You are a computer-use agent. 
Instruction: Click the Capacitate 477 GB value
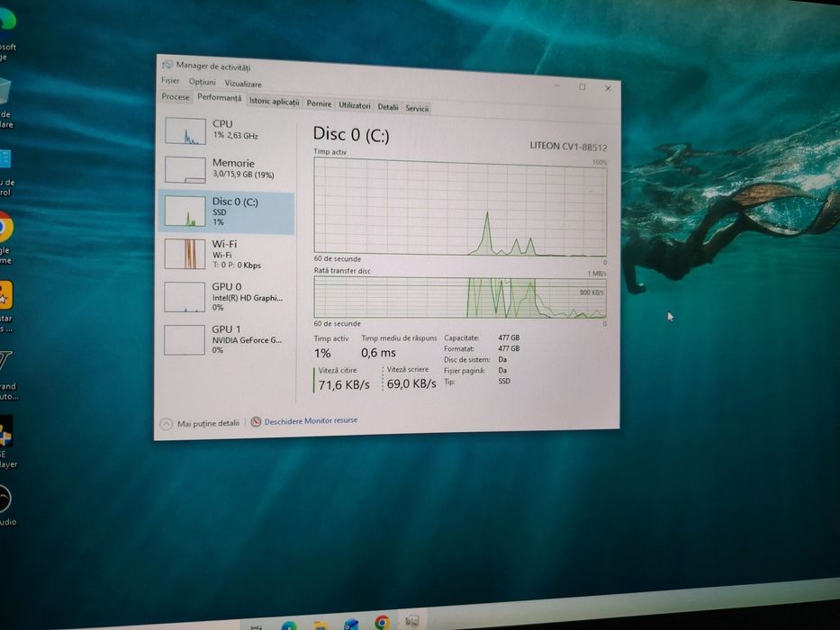(x=509, y=337)
